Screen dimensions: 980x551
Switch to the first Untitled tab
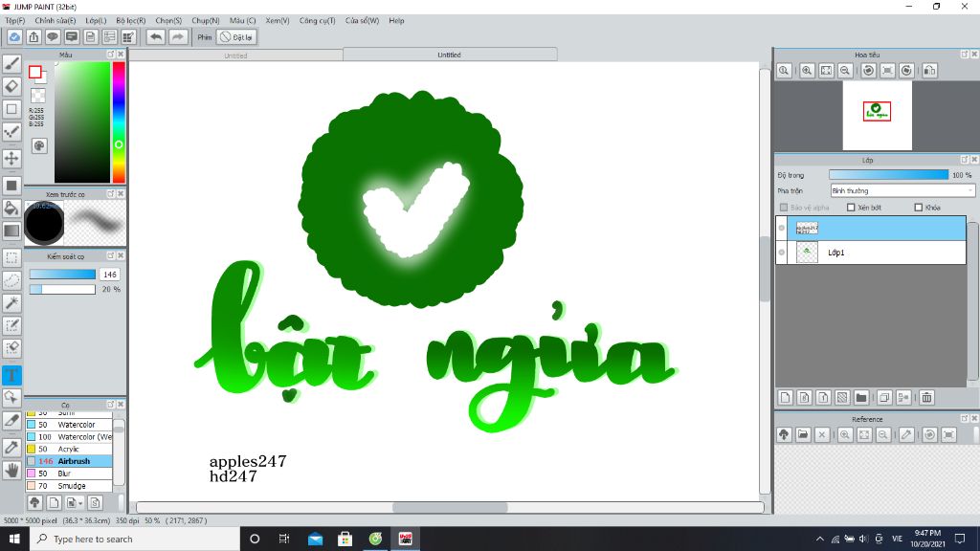(235, 55)
